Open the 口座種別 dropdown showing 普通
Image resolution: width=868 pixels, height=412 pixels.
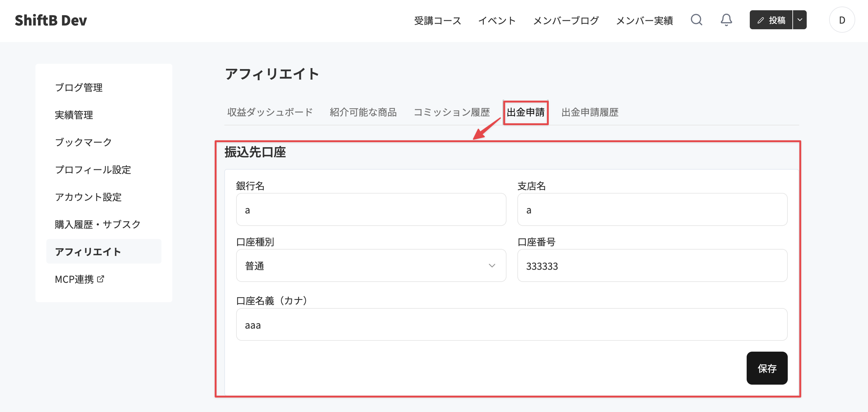[x=371, y=266]
